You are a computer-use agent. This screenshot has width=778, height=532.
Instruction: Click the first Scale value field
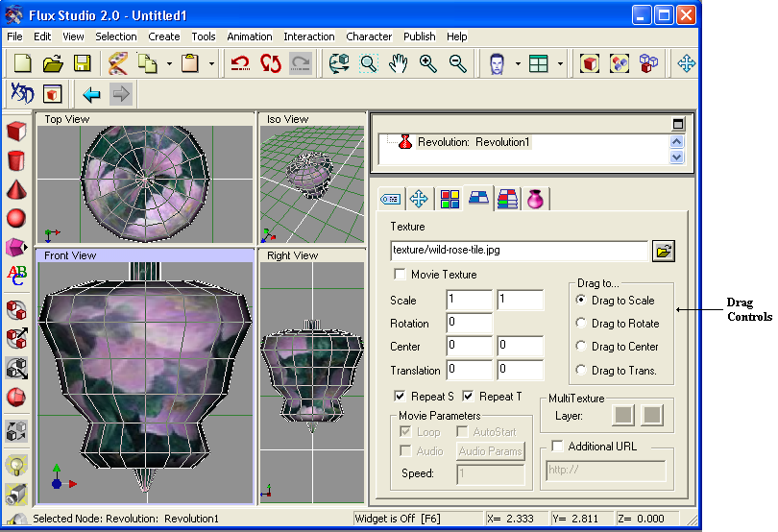[x=469, y=300]
